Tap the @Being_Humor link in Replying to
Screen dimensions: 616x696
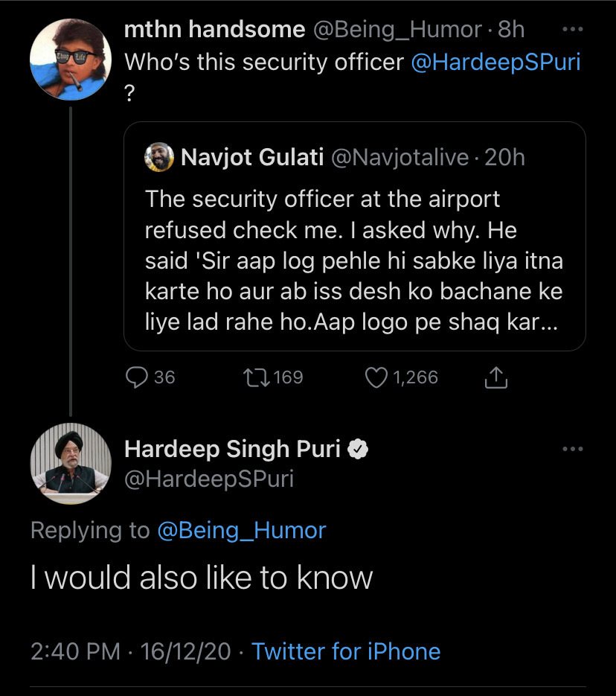pos(242,530)
